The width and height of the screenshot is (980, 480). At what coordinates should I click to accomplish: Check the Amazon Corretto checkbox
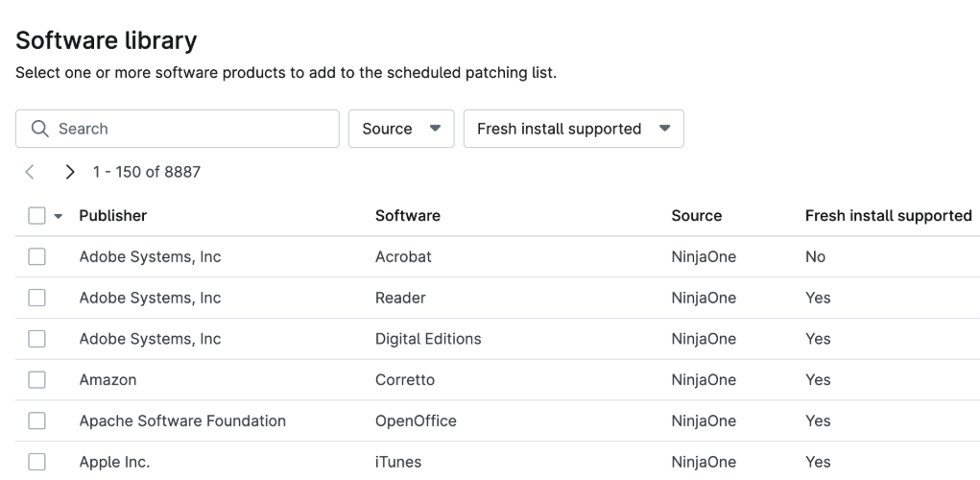pyautogui.click(x=36, y=380)
